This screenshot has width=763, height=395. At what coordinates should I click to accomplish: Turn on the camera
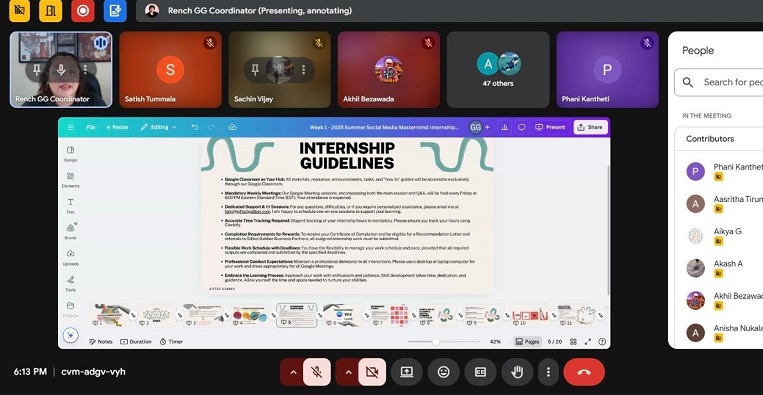click(x=372, y=372)
